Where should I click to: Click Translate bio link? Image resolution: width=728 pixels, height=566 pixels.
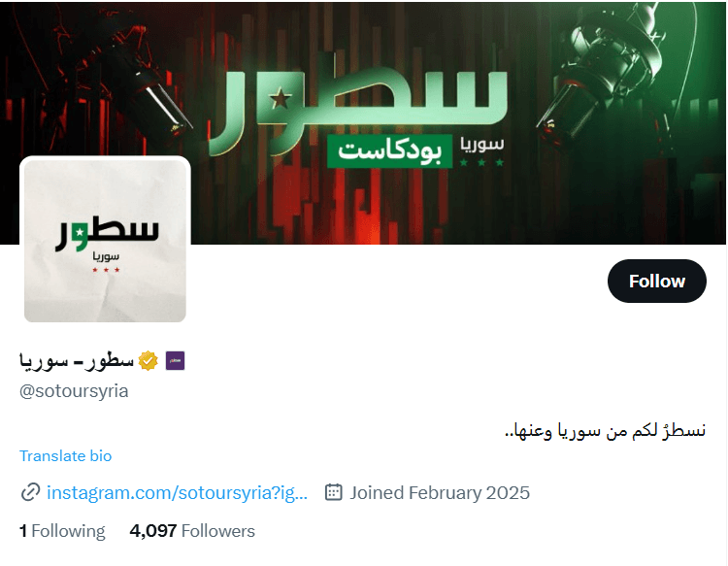65,456
